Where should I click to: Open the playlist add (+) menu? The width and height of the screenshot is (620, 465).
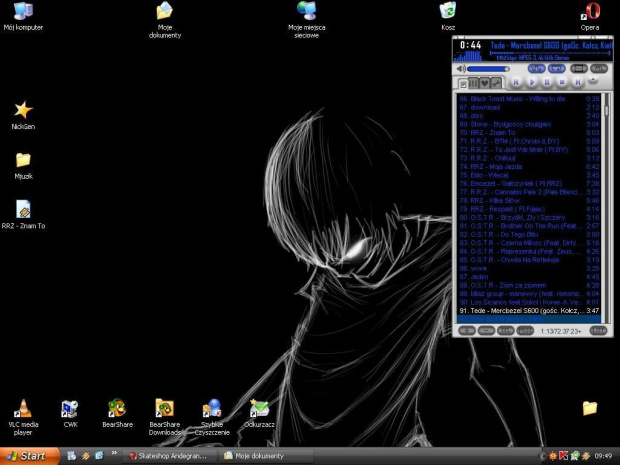point(466,329)
